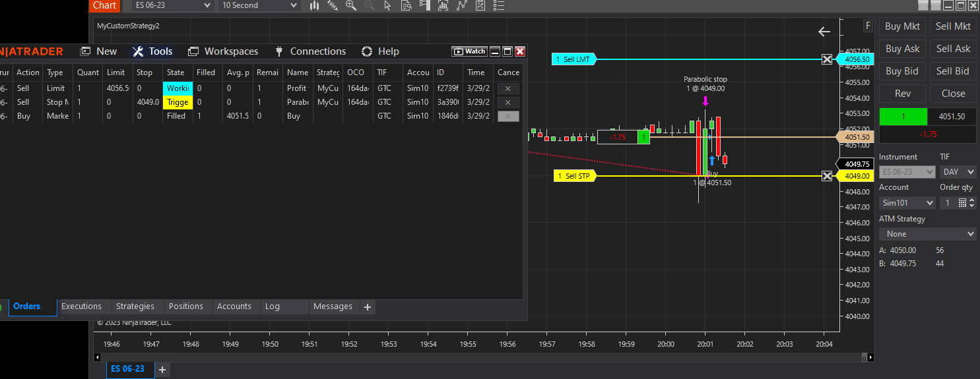
Task: Toggle the Chart Trader panel icon
Action: tap(424, 5)
